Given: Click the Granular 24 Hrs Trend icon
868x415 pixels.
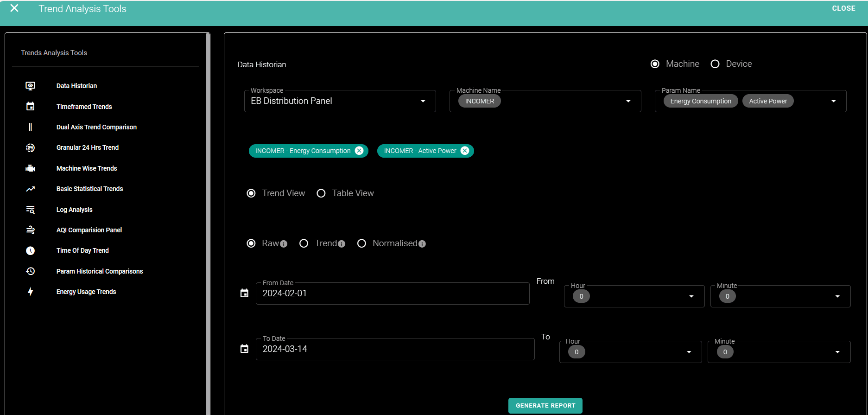Looking at the screenshot, I should (30, 148).
